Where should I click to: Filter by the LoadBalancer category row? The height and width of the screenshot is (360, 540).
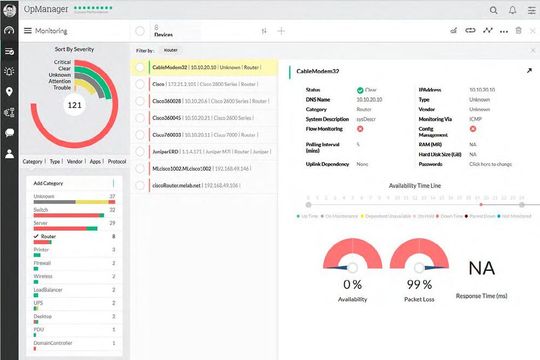(x=74, y=292)
